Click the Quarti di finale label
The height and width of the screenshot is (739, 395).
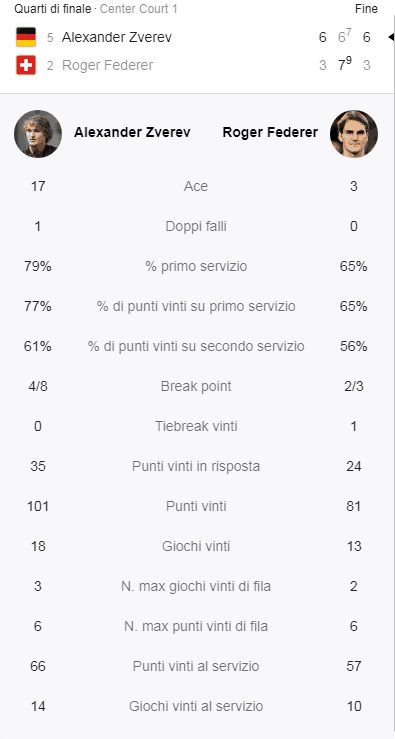[x=52, y=8]
